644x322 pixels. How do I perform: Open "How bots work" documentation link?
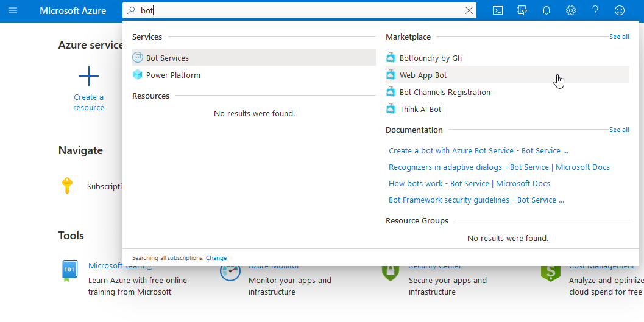[469, 183]
